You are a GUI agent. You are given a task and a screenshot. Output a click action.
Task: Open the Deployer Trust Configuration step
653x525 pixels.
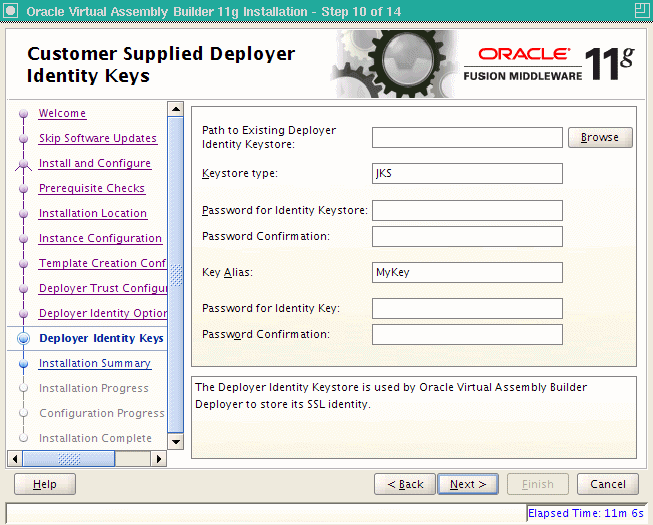(102, 288)
